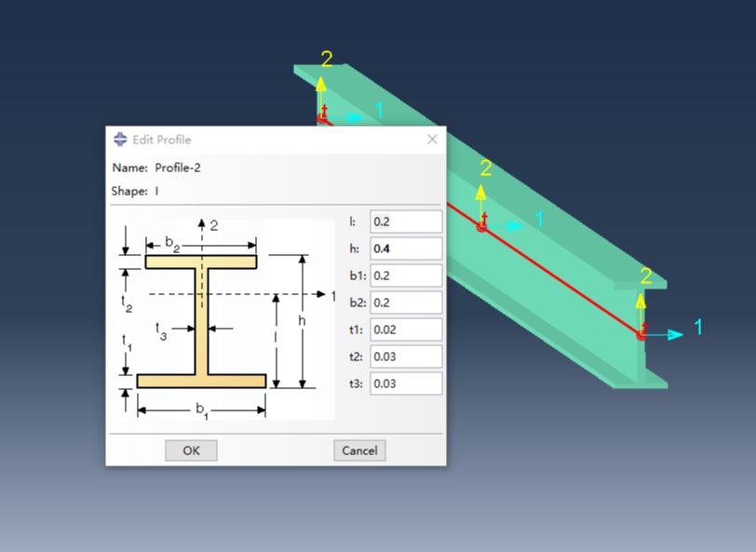Viewport: 756px width, 552px height.
Task: Focus the b1 width input field
Action: pyautogui.click(x=406, y=276)
